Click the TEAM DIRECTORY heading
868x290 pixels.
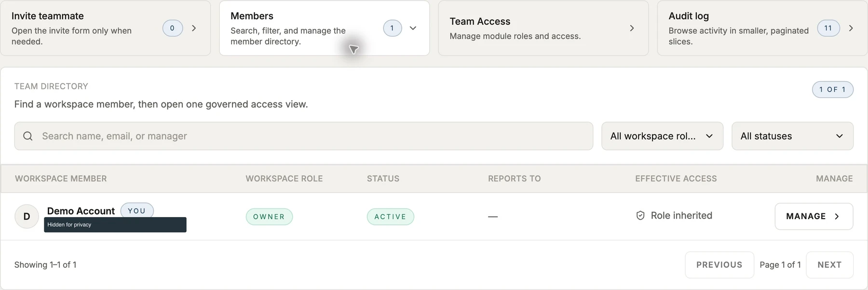tap(51, 86)
